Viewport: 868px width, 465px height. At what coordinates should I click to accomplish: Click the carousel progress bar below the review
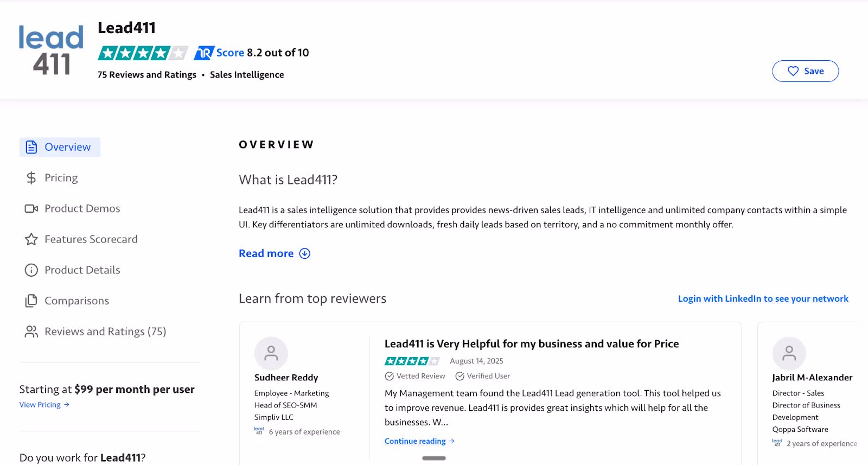433,458
